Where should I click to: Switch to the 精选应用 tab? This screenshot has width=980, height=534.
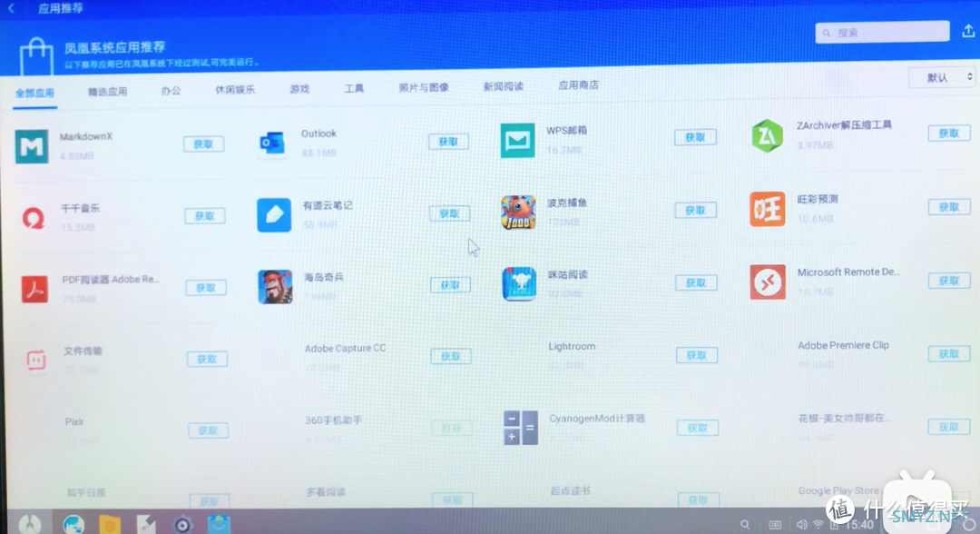pyautogui.click(x=107, y=92)
